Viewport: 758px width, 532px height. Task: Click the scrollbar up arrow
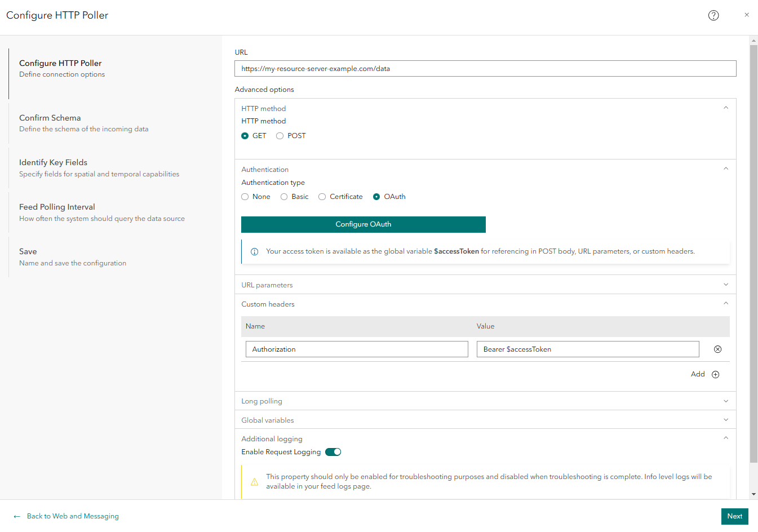point(753,40)
